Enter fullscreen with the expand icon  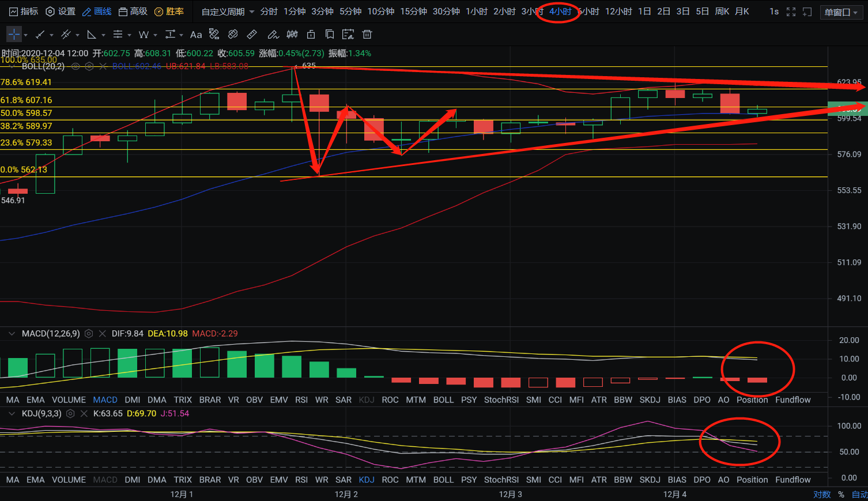pyautogui.click(x=791, y=12)
